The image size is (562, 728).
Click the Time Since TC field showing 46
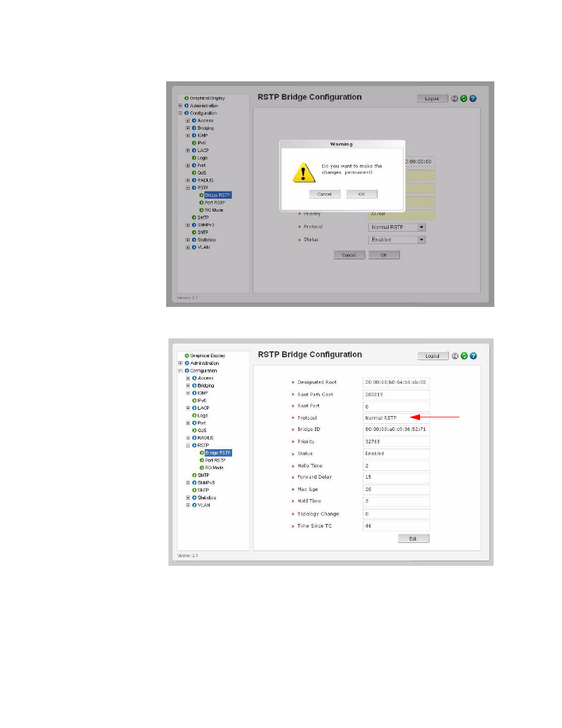(396, 526)
